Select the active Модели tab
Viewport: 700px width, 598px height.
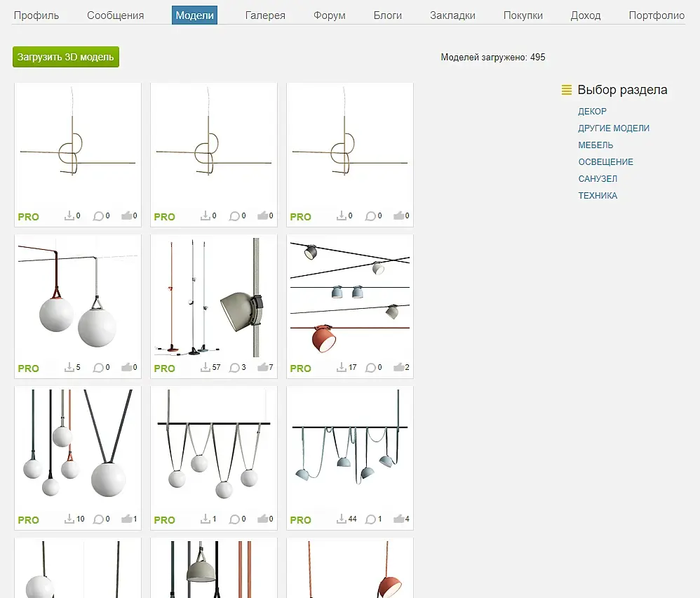click(195, 15)
